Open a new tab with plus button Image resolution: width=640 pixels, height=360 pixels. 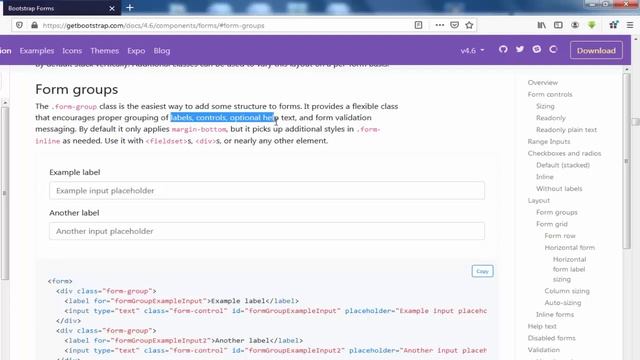pos(130,8)
